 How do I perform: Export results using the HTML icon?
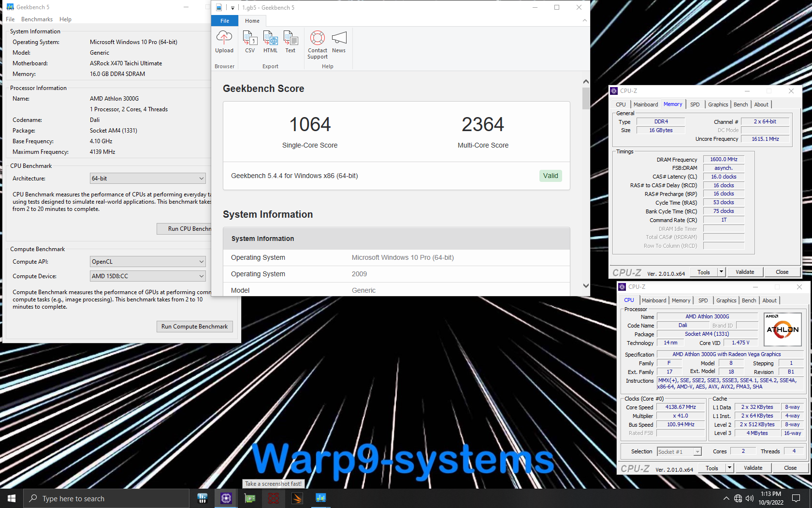[270, 38]
